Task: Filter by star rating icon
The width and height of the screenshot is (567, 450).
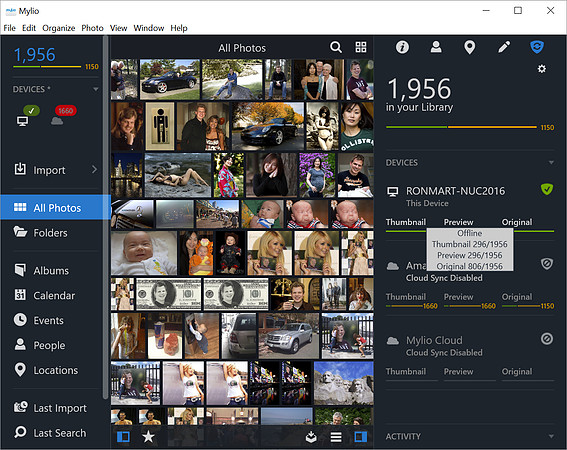Action: [148, 437]
